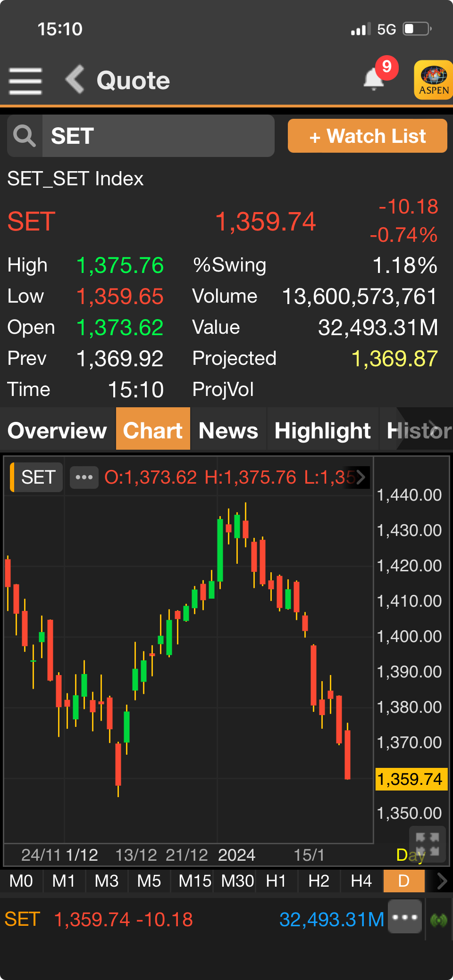Click the SET symbol search field

point(158,136)
